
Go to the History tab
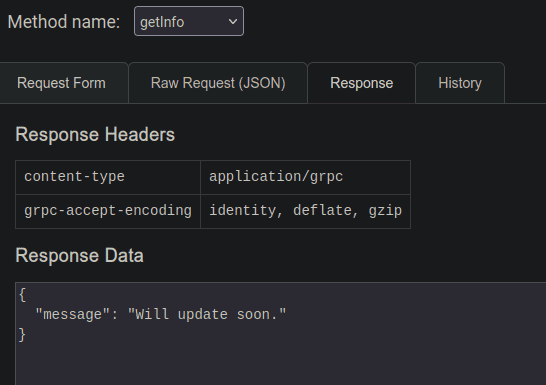click(460, 83)
